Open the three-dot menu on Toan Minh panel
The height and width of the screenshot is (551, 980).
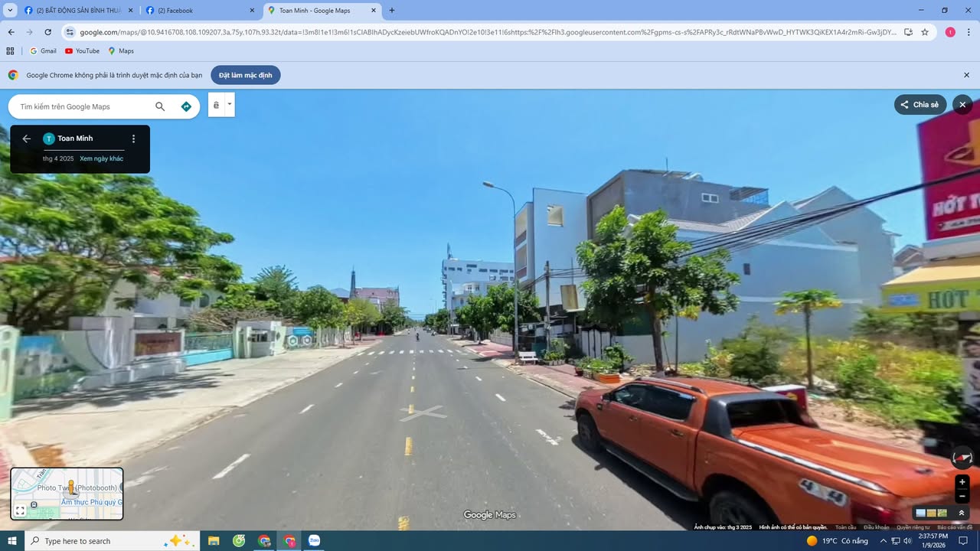[x=133, y=139]
